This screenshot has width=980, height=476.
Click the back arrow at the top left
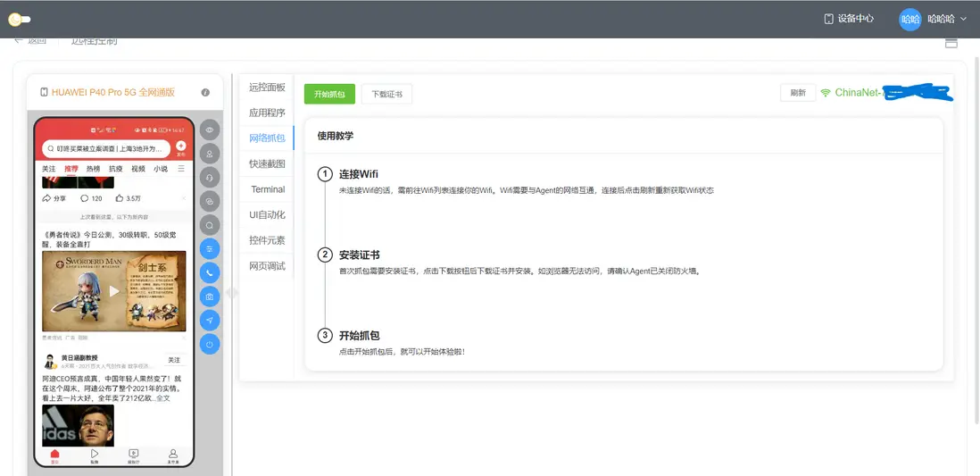19,41
